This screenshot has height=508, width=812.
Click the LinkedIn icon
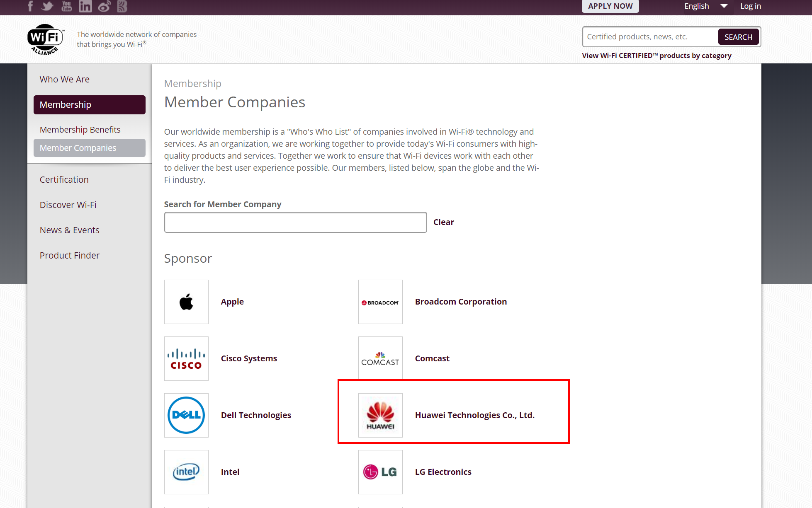[x=85, y=6]
